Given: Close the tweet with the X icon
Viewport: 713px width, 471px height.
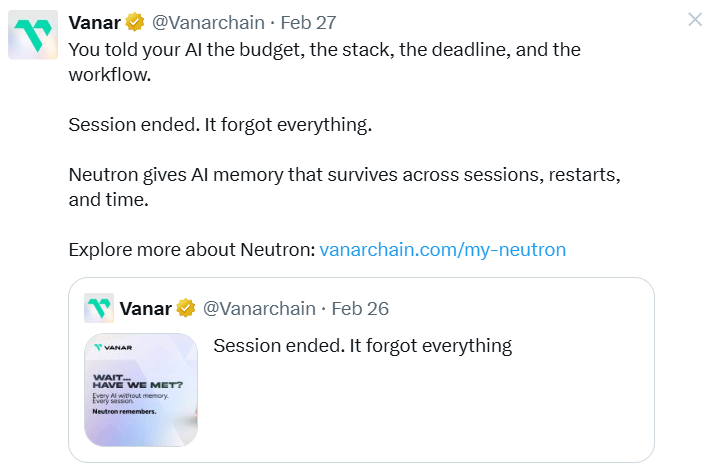Looking at the screenshot, I should (696, 19).
